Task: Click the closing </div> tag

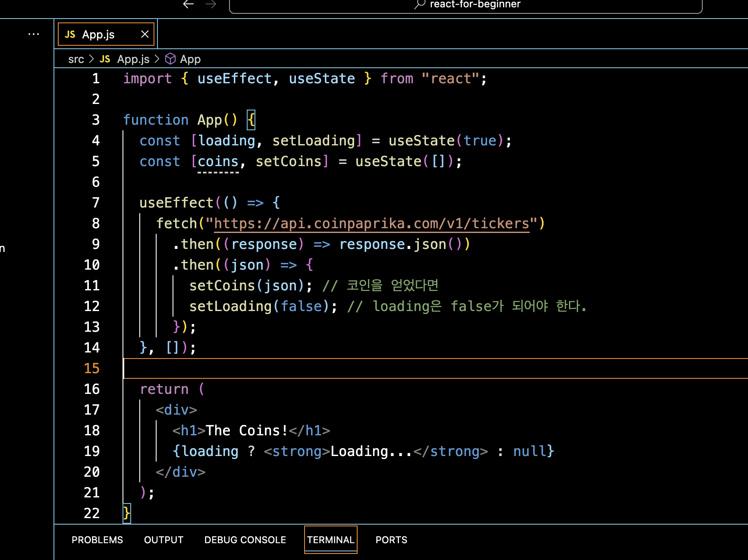Action: click(180, 472)
